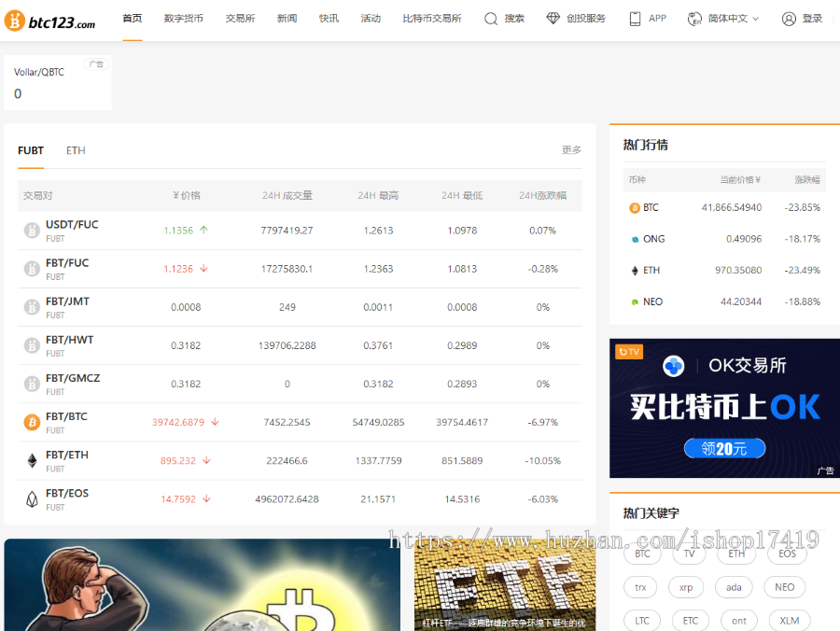Click the btc123 site logo
Viewport: 840px width, 631px height.
coord(49,19)
